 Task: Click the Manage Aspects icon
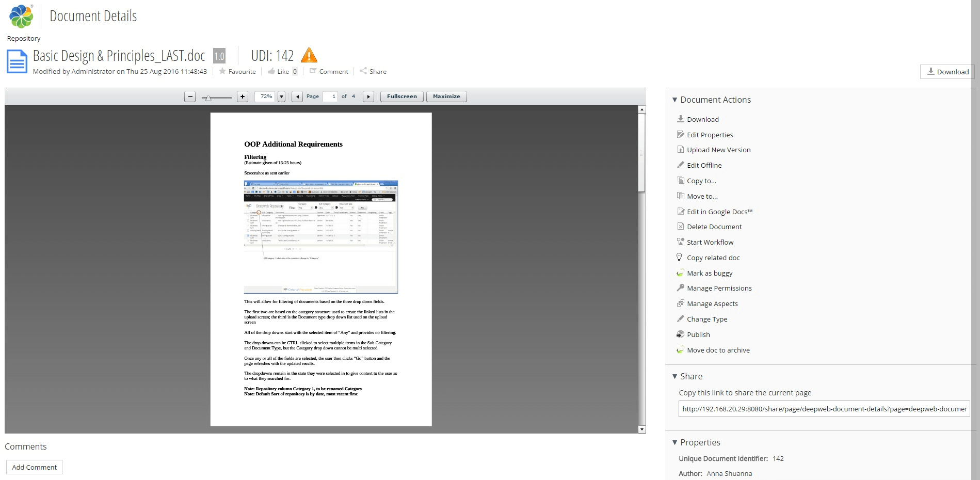click(680, 303)
